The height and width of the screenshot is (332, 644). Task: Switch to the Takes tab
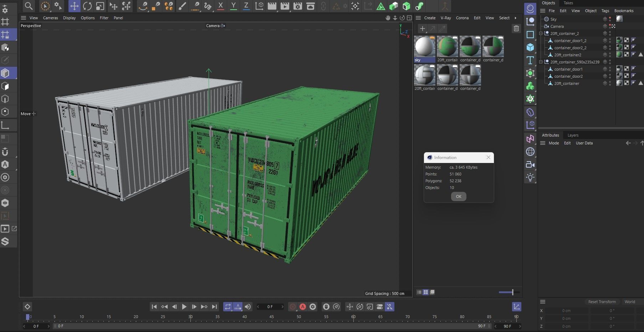(x=568, y=3)
